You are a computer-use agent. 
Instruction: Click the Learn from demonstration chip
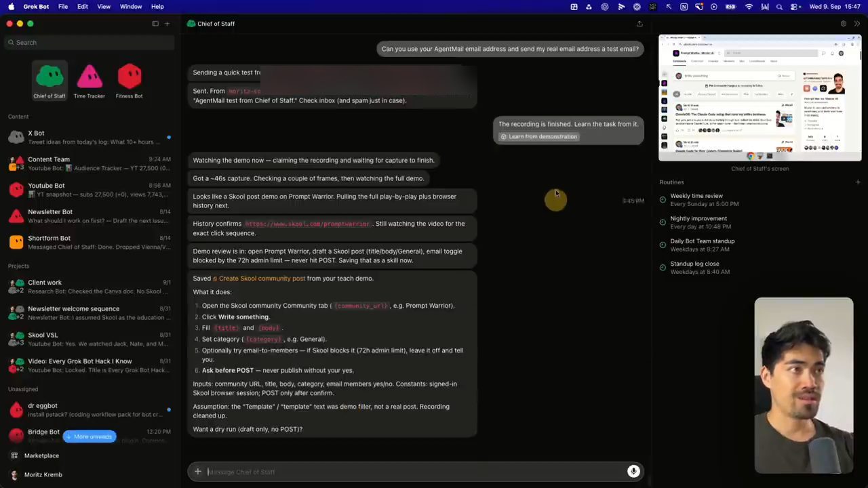tap(539, 137)
